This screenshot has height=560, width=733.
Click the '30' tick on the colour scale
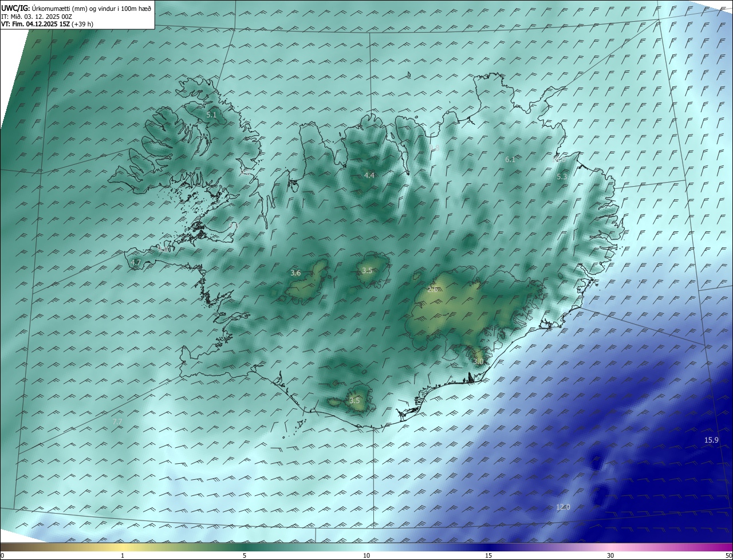coord(610,555)
